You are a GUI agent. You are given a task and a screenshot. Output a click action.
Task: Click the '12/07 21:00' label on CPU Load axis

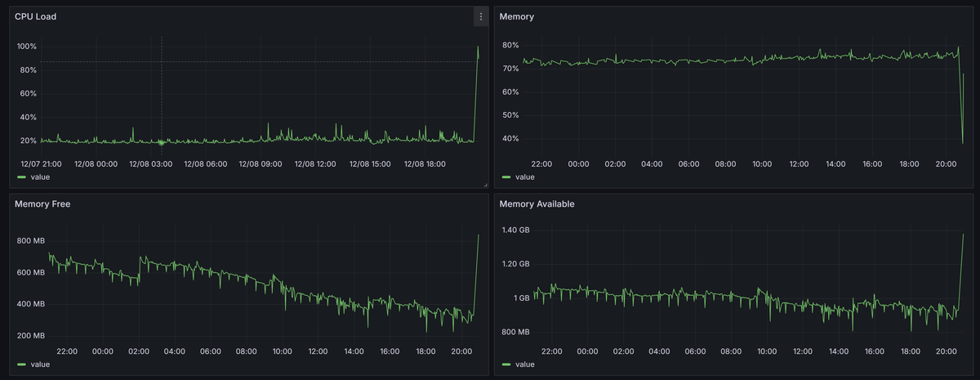[42, 163]
